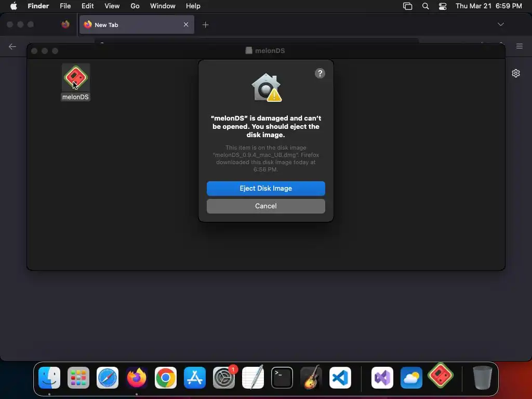Viewport: 532px width, 399px height.
Task: Open the Trash from the Dock
Action: click(x=483, y=378)
